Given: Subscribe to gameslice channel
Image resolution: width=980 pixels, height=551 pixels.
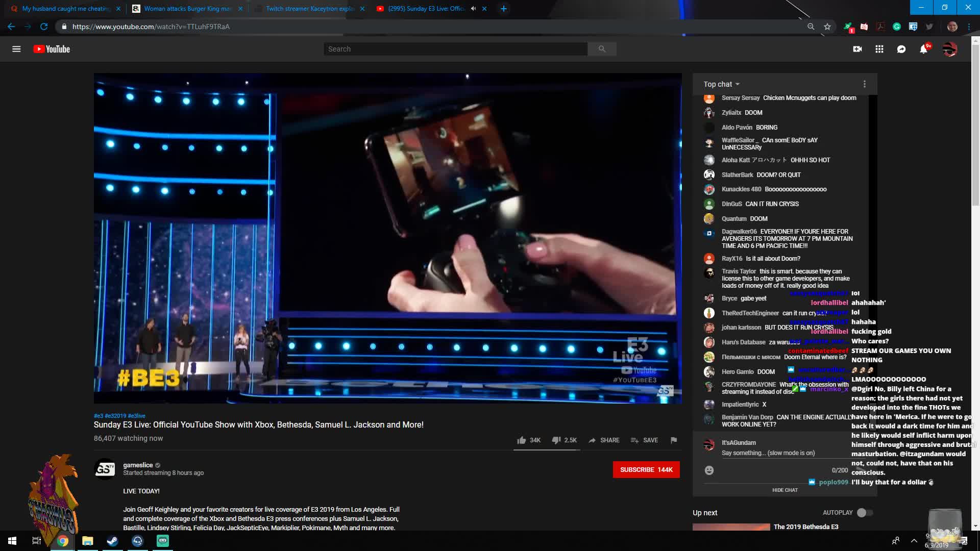Looking at the screenshot, I should pyautogui.click(x=646, y=470).
